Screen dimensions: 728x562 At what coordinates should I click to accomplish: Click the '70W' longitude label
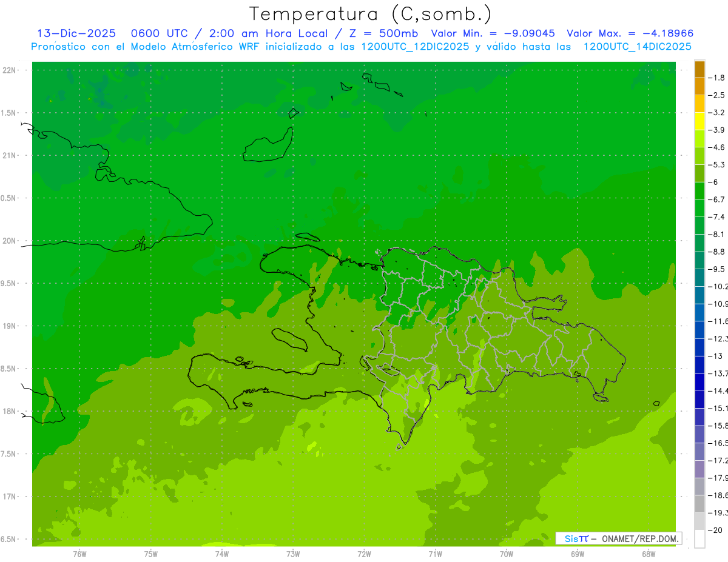tap(507, 554)
